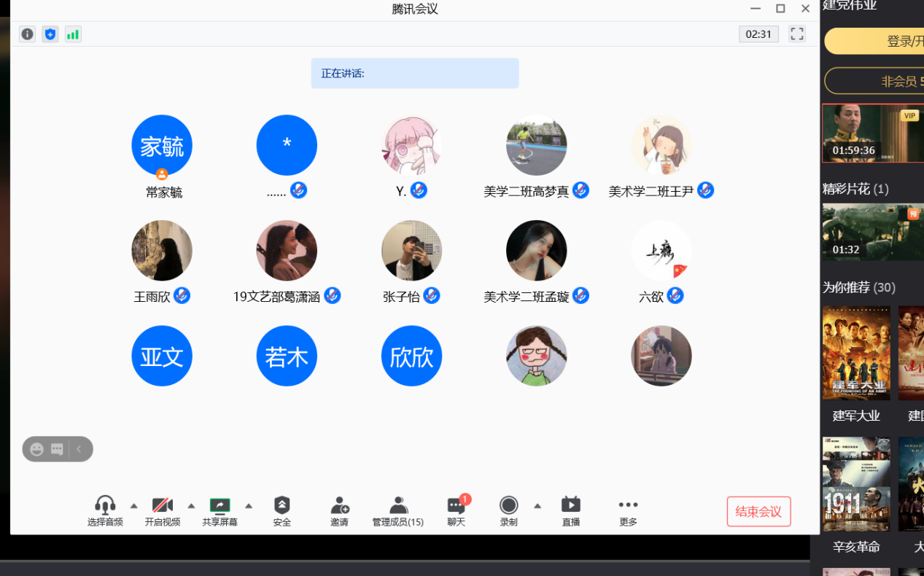Select the 若木 avatar
This screenshot has height=576, width=924.
click(287, 356)
